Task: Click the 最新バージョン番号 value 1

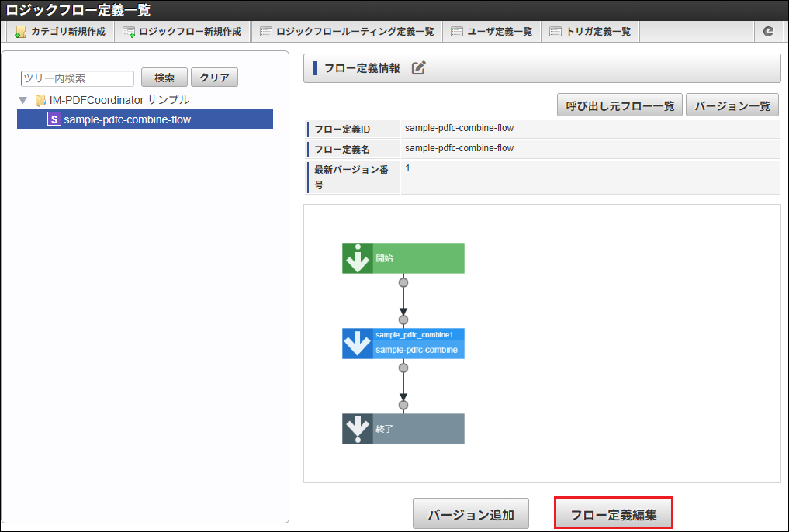Action: (407, 168)
